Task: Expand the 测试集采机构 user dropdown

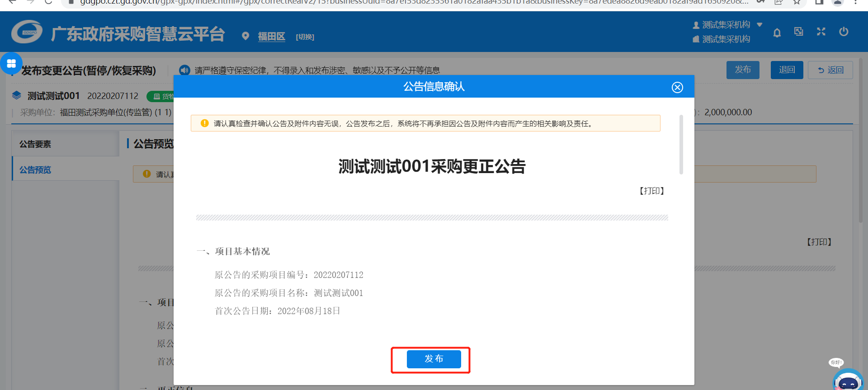Action: [759, 25]
